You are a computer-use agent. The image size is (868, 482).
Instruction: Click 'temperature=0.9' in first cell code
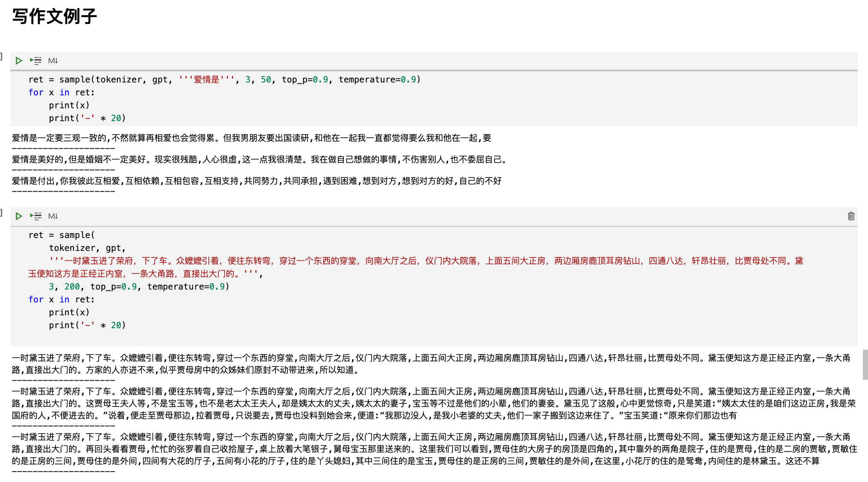click(378, 79)
